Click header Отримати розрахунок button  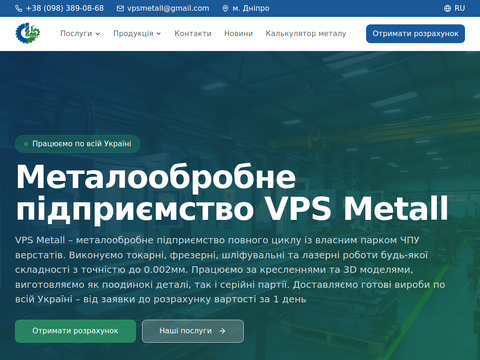point(415,34)
